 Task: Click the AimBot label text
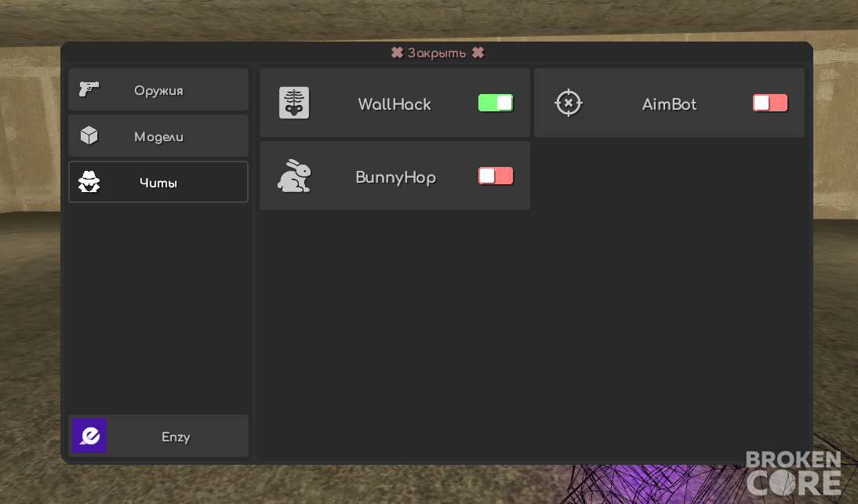[669, 104]
